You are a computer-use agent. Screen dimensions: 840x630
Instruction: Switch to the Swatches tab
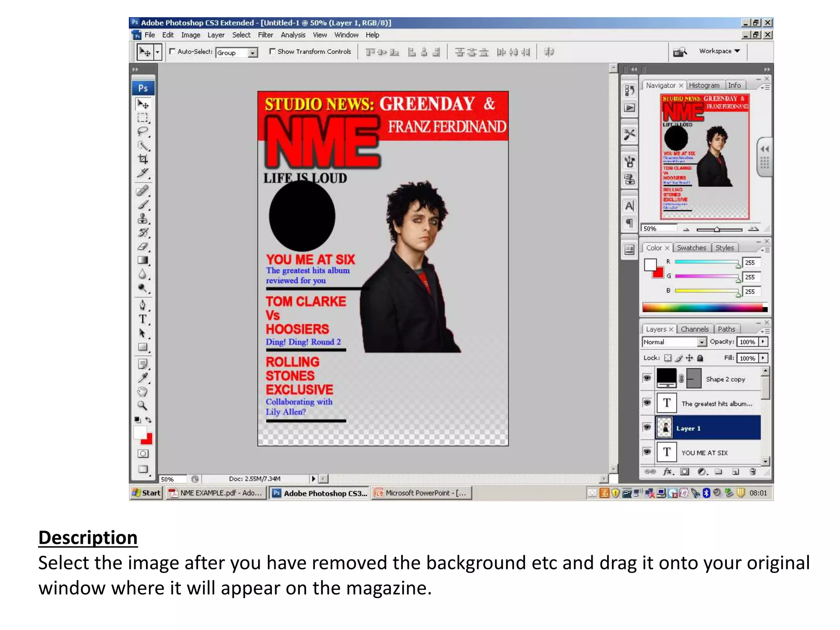click(691, 248)
